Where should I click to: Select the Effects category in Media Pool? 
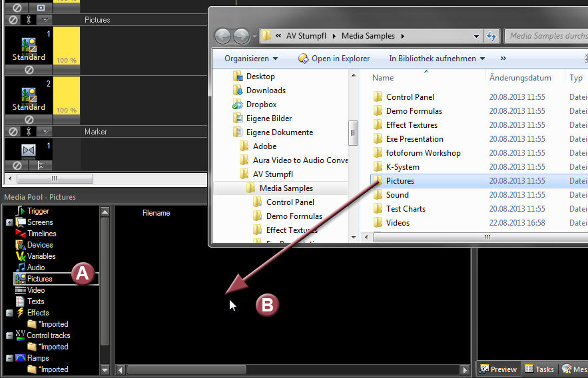[37, 312]
